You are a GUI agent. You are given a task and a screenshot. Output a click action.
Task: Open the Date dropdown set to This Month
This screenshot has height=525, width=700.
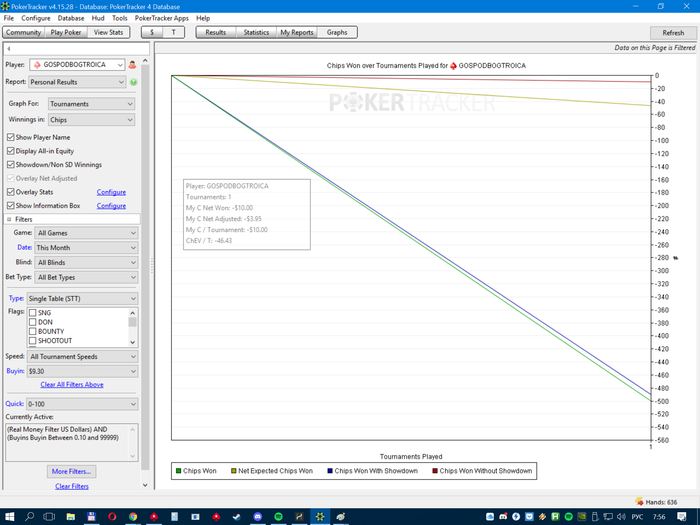(x=86, y=248)
